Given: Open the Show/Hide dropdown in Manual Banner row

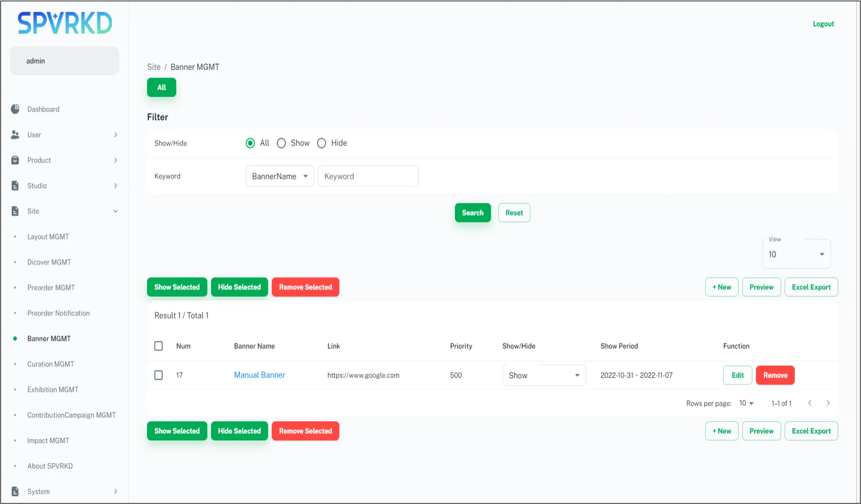Looking at the screenshot, I should [543, 375].
